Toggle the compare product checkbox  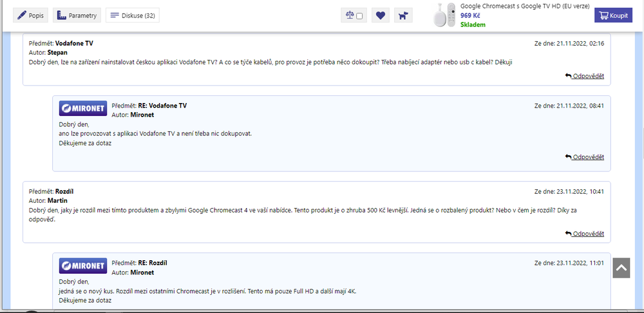pos(359,16)
